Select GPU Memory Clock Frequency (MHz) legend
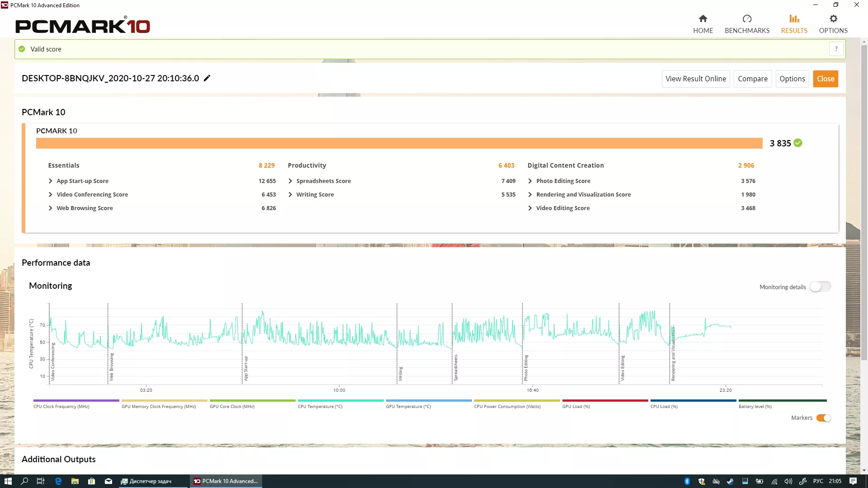868x488 pixels. [165, 404]
